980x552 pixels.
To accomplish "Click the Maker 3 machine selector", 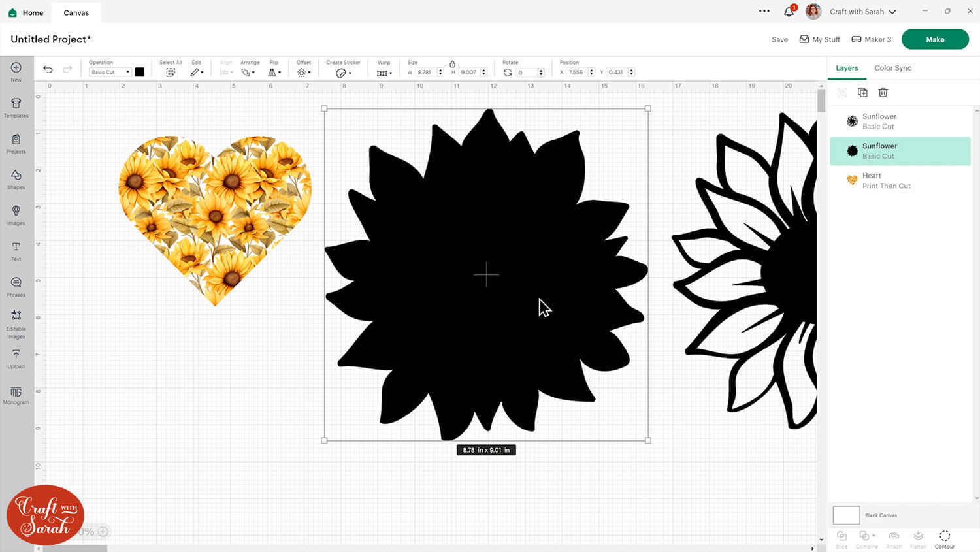I will [x=872, y=39].
